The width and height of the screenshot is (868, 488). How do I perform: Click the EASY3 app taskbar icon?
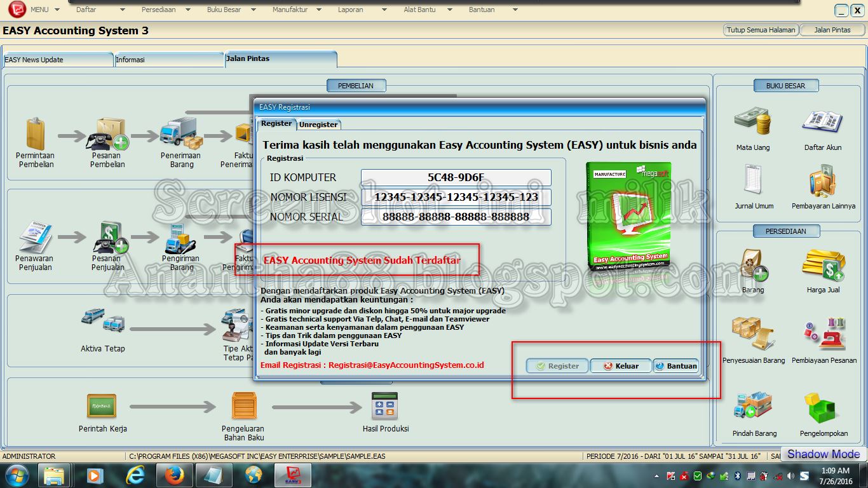coord(293,475)
